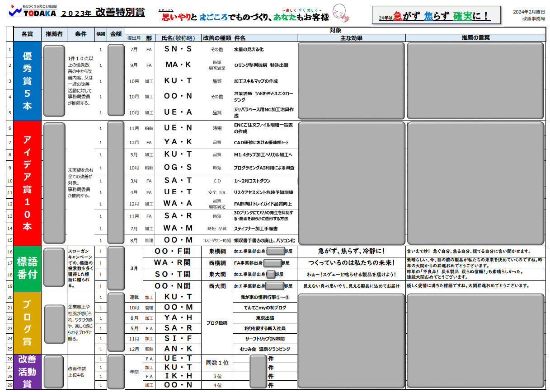Screen dimensions: 550x392
Task: Click the 各賞 column header
Action: 27,34
